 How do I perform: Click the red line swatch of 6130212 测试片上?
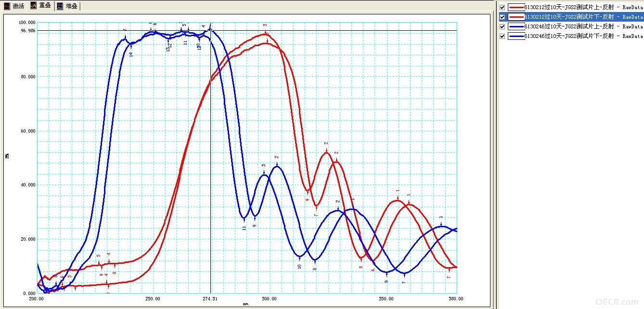click(516, 7)
